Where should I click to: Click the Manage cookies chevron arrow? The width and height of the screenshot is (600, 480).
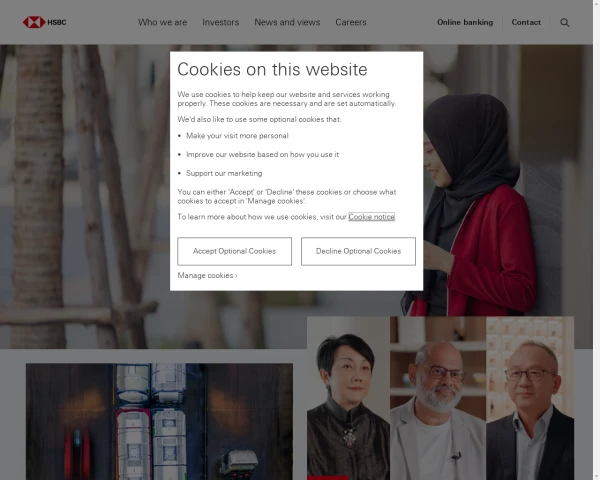pyautogui.click(x=236, y=276)
